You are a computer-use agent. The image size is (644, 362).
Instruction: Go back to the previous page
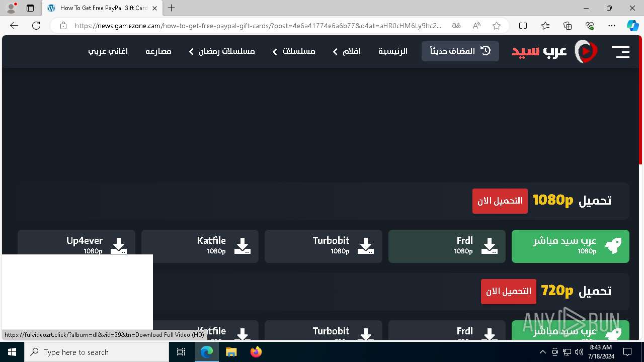pos(14,26)
